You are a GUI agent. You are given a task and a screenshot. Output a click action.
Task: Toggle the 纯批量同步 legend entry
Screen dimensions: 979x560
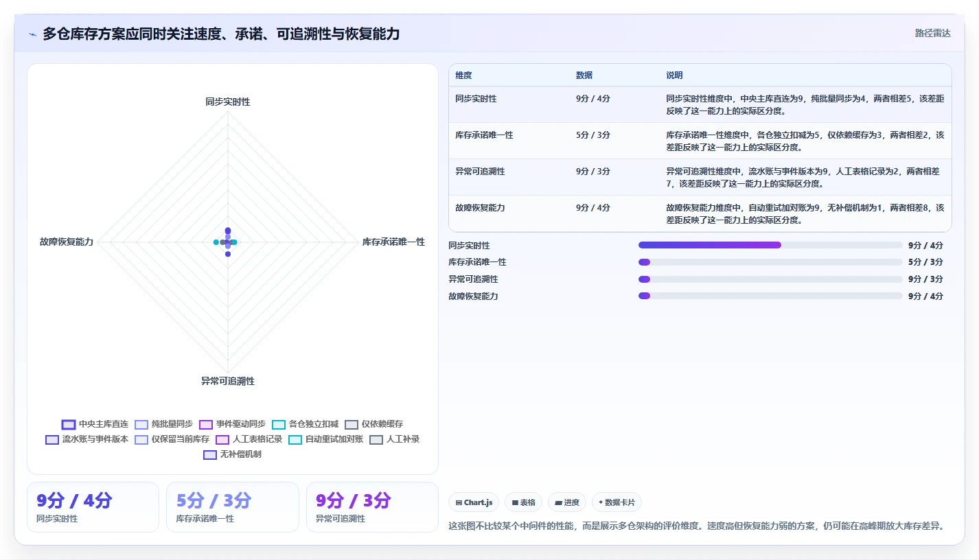tap(163, 424)
